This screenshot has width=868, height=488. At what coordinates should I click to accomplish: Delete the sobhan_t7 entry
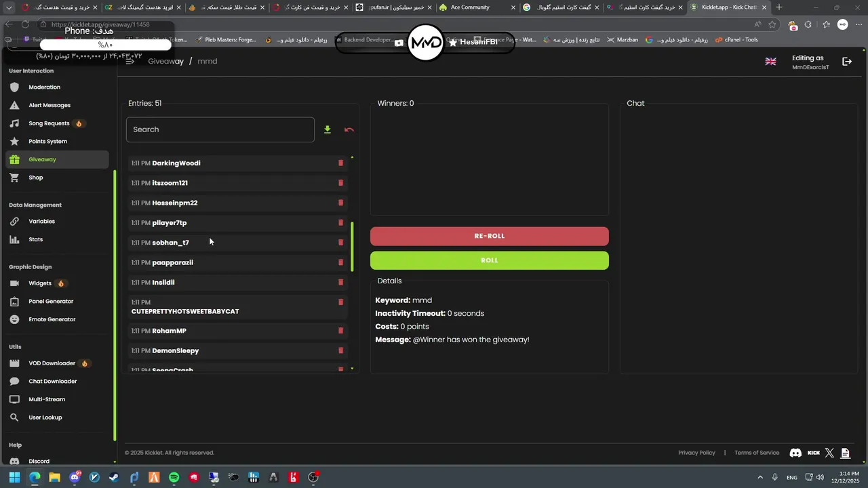pos(340,243)
